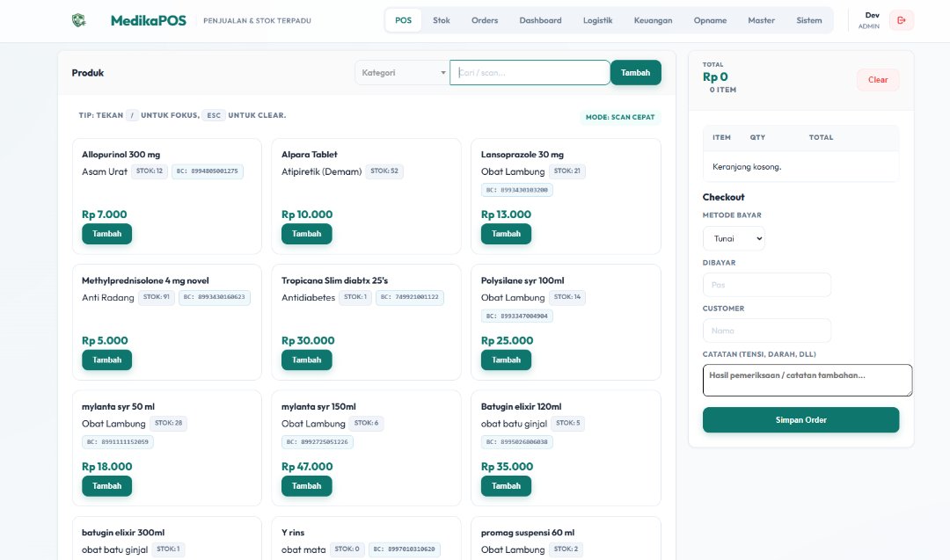
Task: Click the Simpan Order button
Action: tap(800, 419)
